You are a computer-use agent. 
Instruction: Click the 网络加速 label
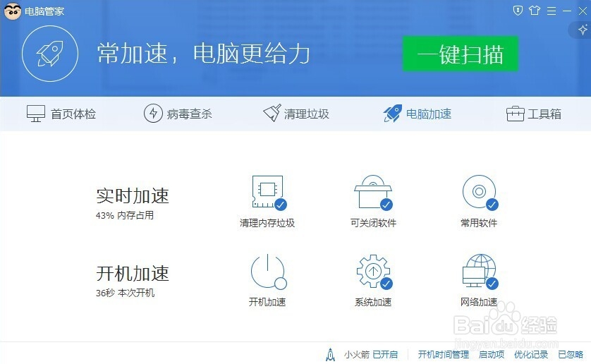479,302
